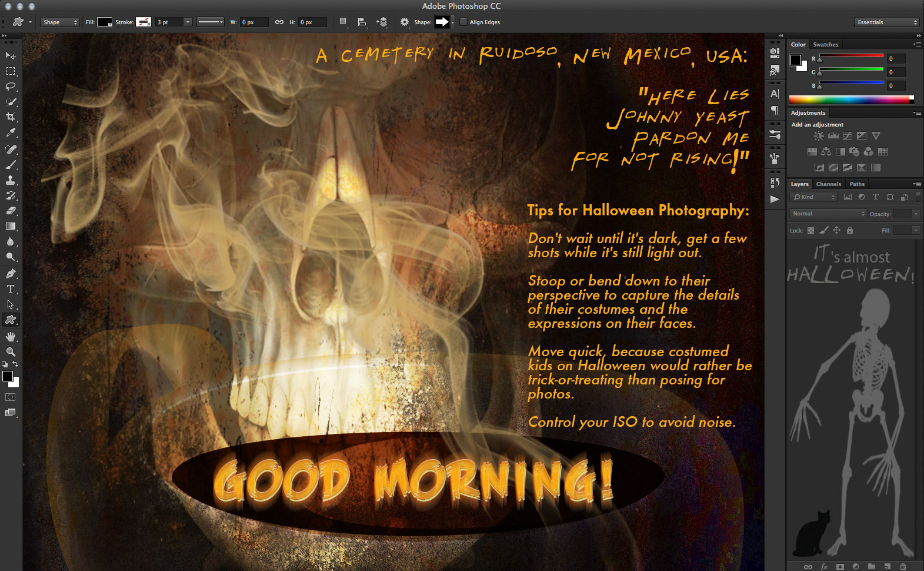Select the Zoom tool
This screenshot has width=924, height=571.
(11, 352)
